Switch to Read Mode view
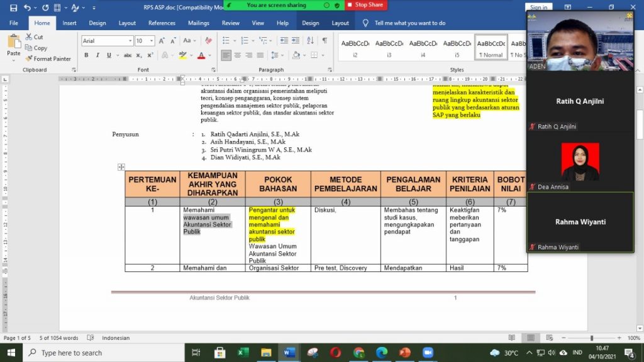Image resolution: width=644 pixels, height=362 pixels. coord(512,337)
